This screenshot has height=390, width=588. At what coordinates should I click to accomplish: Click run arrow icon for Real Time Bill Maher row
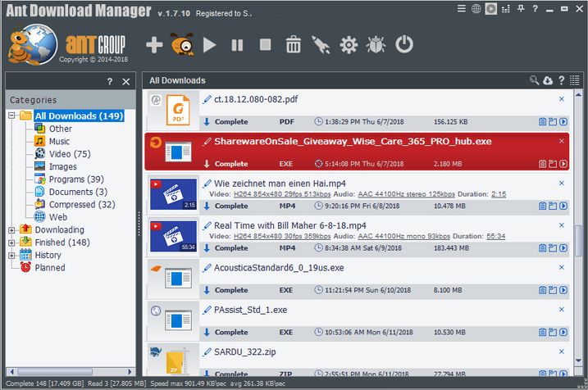coord(563,247)
